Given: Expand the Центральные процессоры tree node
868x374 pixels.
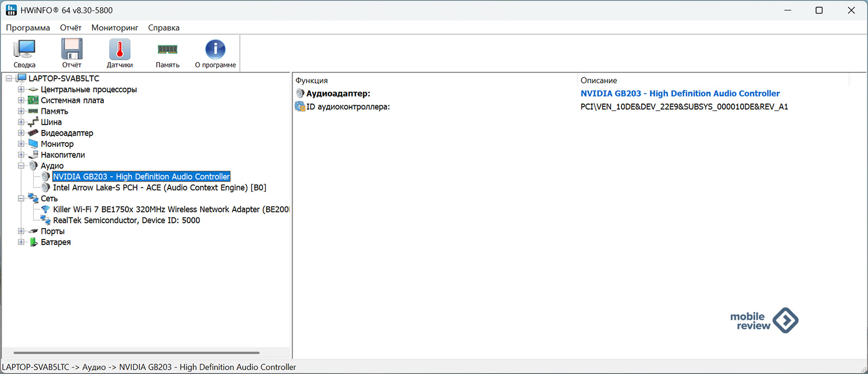Looking at the screenshot, I should (21, 89).
